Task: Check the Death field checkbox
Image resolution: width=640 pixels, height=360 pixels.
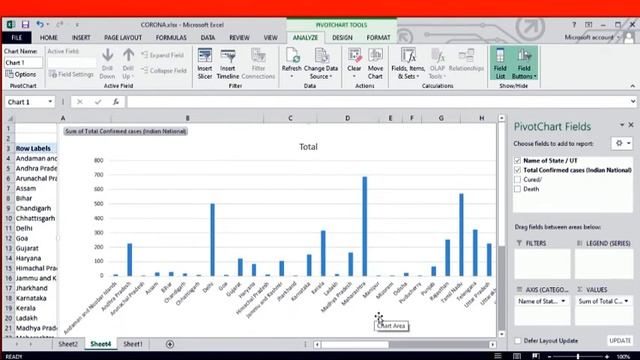Action: pyautogui.click(x=518, y=189)
